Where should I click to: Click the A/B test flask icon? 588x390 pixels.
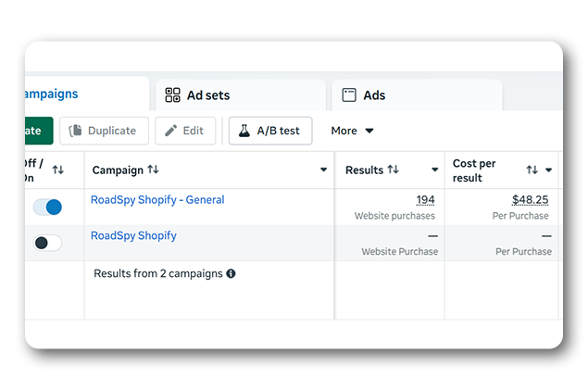tap(244, 131)
